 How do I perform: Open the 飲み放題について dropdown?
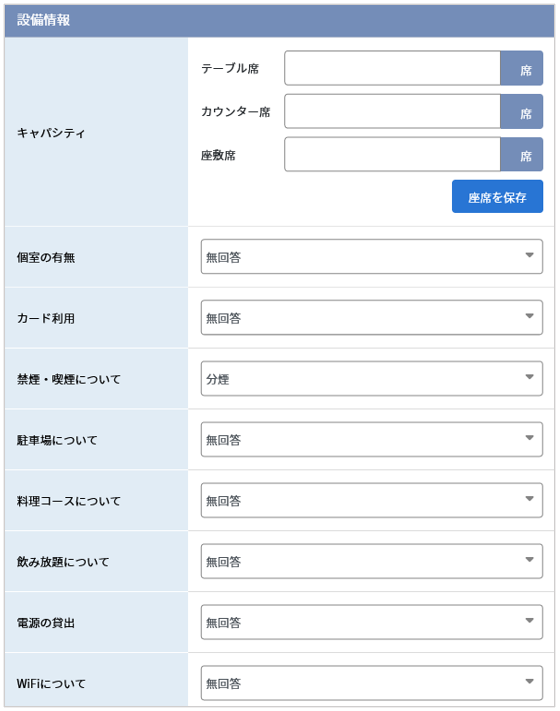coord(371,561)
